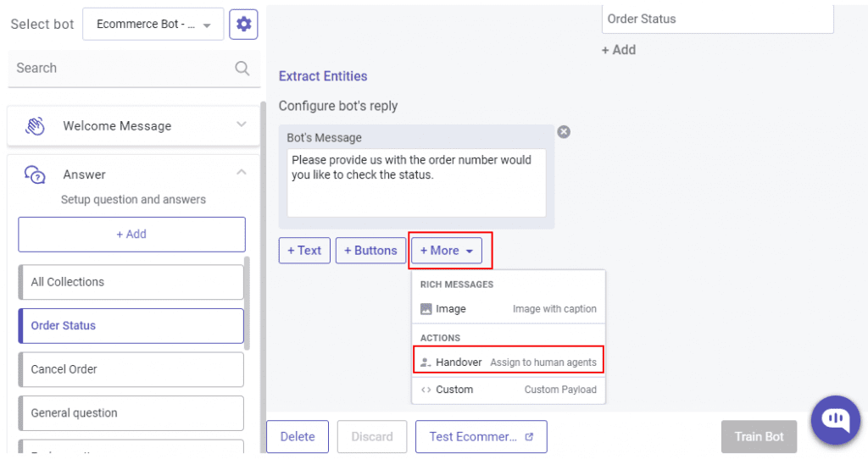Click the Train Bot button
868x459 pixels.
[x=759, y=437]
